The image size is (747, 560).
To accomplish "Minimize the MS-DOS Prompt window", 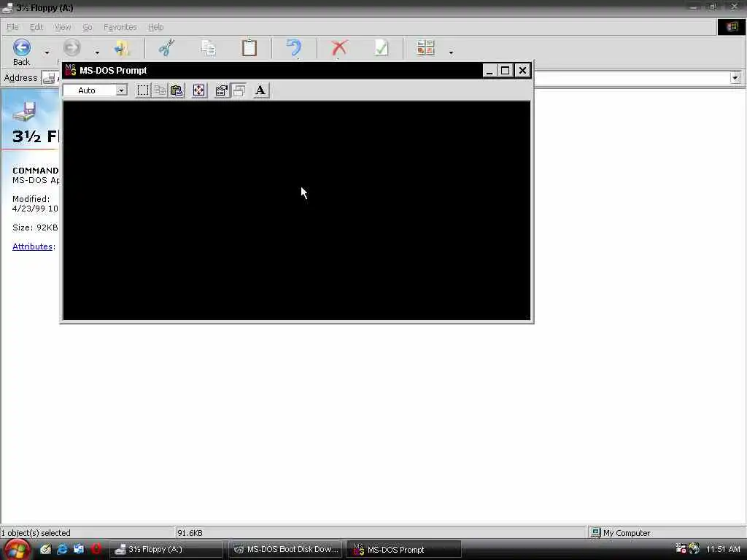I will (489, 71).
